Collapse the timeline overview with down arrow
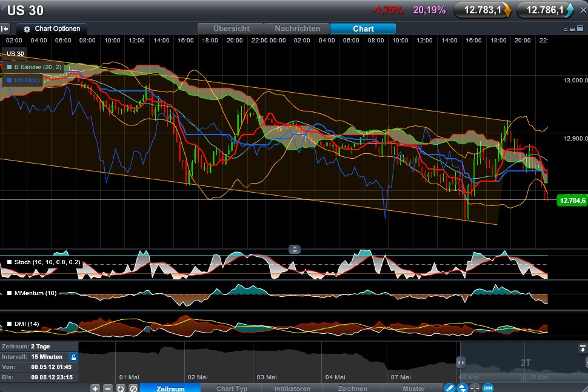Image resolution: width=588 pixels, height=392 pixels. tap(582, 348)
